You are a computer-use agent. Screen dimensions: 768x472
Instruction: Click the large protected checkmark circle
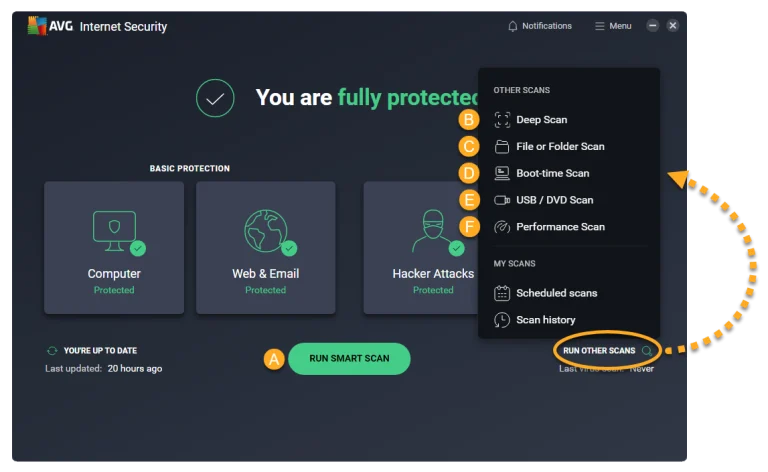coord(215,98)
